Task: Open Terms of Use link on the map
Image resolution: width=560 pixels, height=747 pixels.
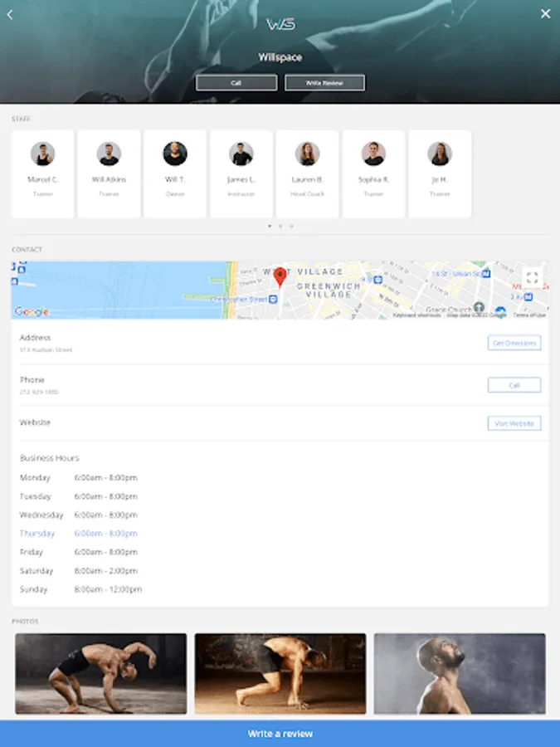Action: (529, 315)
